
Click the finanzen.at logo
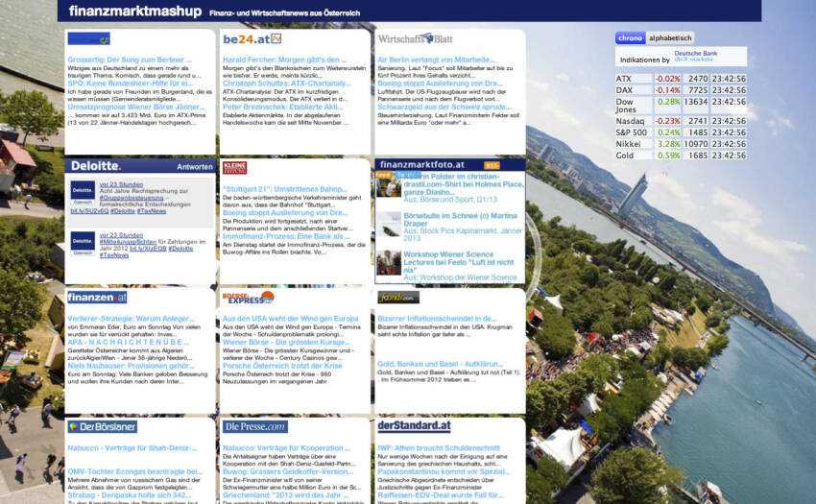(x=96, y=298)
